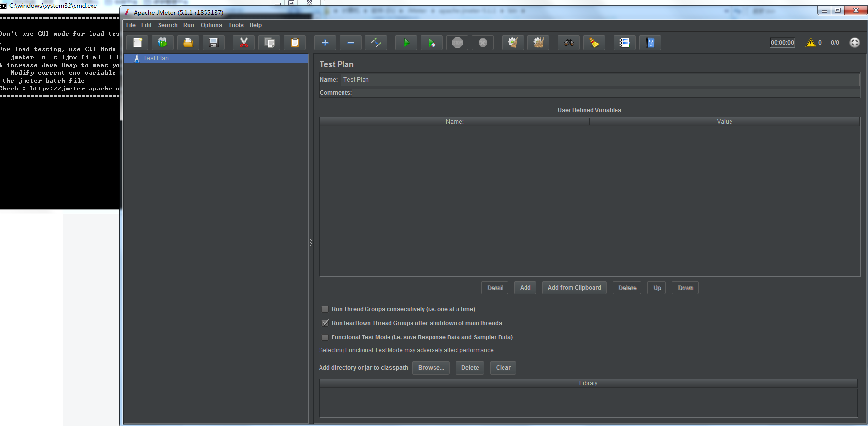Click the Stop test icon
This screenshot has height=426, width=868.
click(457, 43)
